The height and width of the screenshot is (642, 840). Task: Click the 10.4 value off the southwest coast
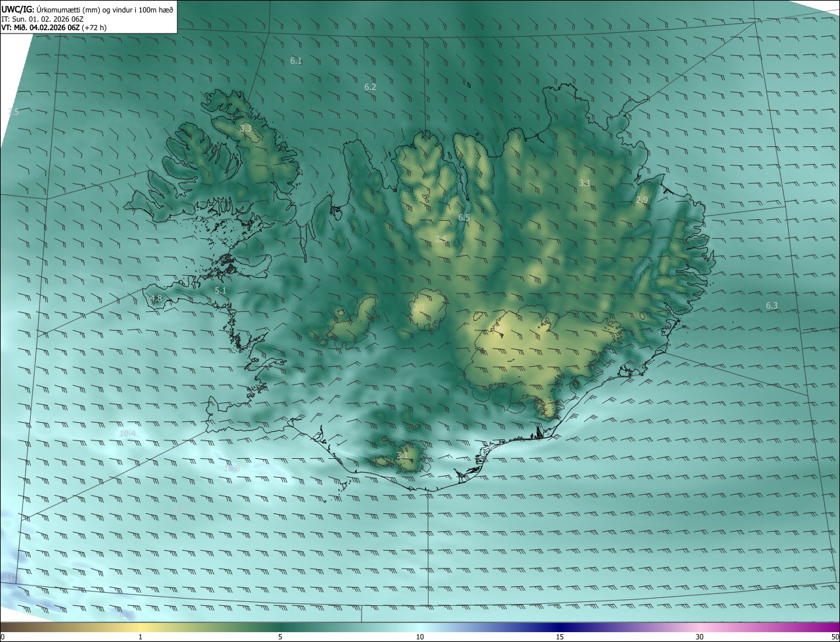point(128,434)
